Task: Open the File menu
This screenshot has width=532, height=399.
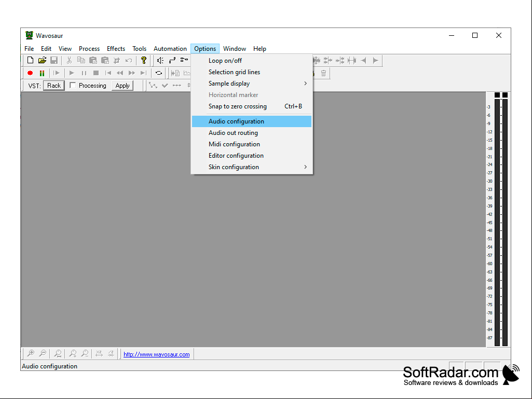Action: point(29,49)
